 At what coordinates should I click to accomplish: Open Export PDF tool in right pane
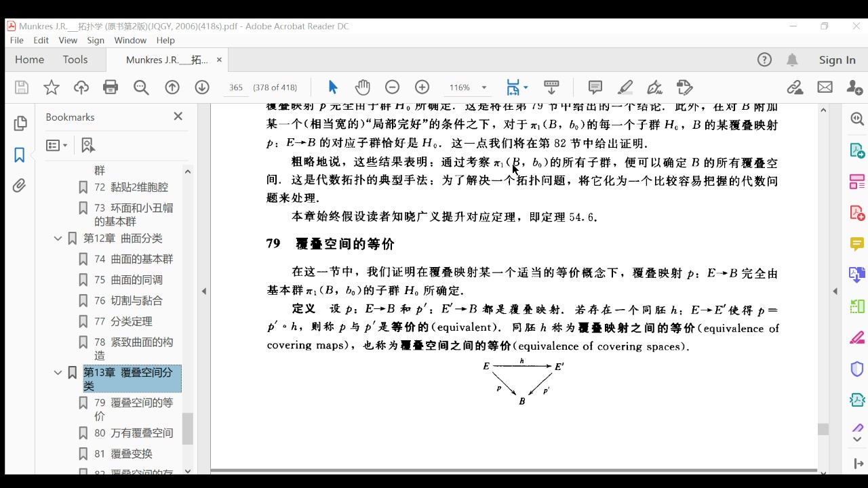coord(857,150)
